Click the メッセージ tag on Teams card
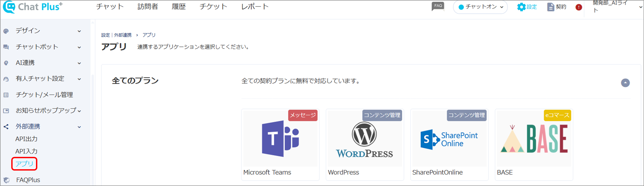 point(303,115)
